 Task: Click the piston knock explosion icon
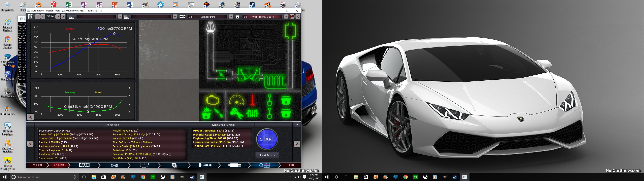[206, 113]
